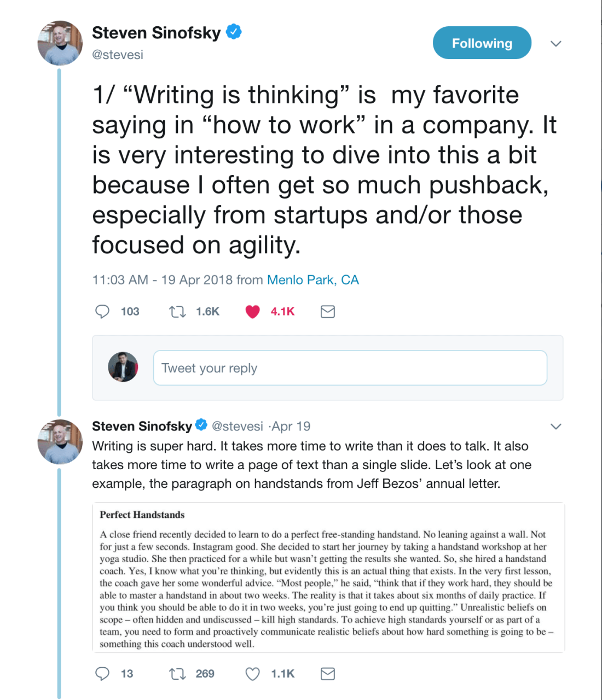
Task: Click the Tweet your reply field
Action: pos(350,367)
